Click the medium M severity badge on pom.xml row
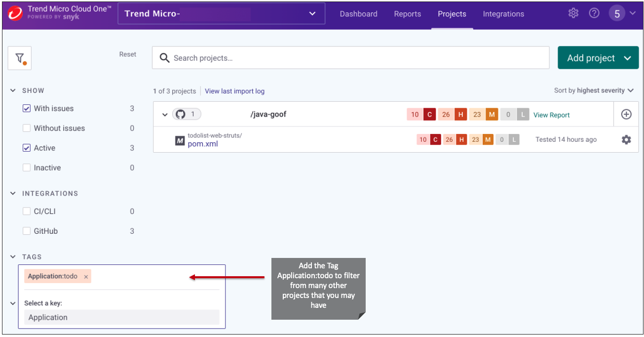 tap(488, 140)
